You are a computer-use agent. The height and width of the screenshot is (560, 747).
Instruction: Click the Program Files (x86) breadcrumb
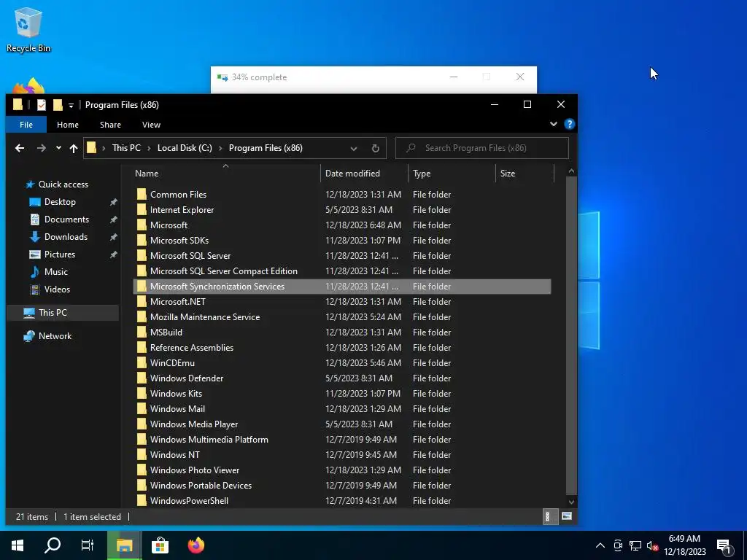coord(266,148)
